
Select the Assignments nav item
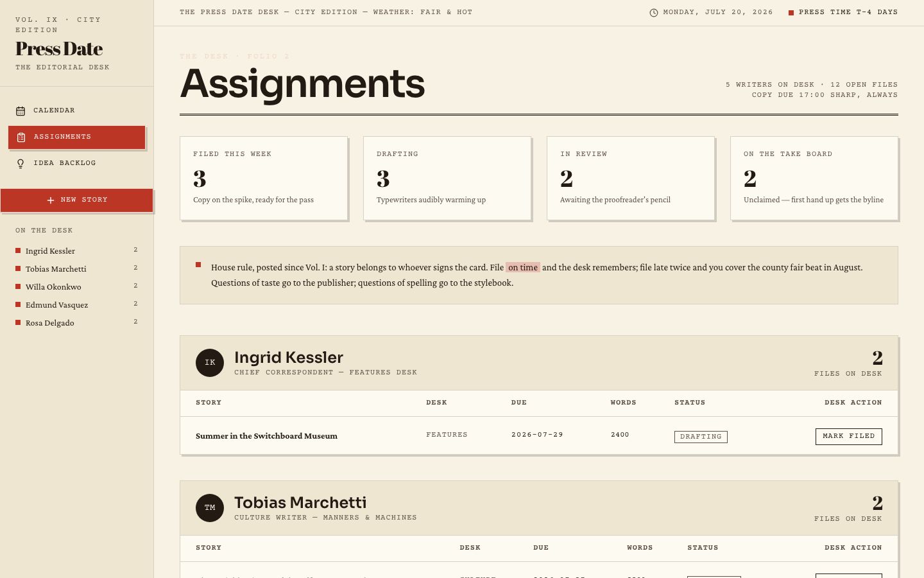click(x=76, y=137)
